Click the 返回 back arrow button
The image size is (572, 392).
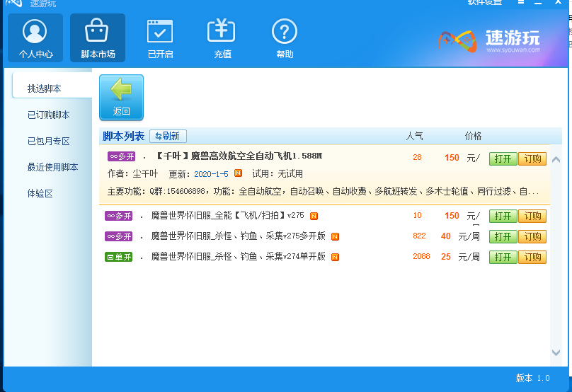122,98
